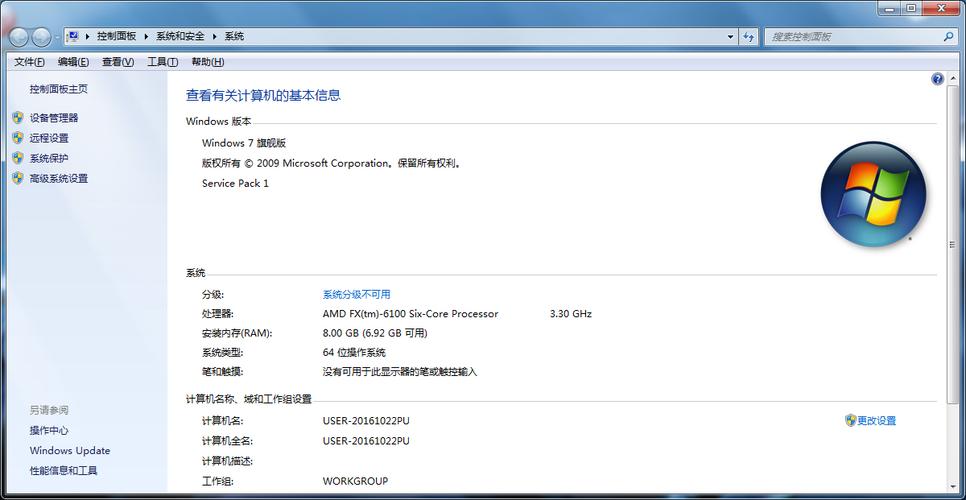Screen dimensions: 966x500
Task: Click shield icon beside 高级系统设置
Action: tap(18, 179)
